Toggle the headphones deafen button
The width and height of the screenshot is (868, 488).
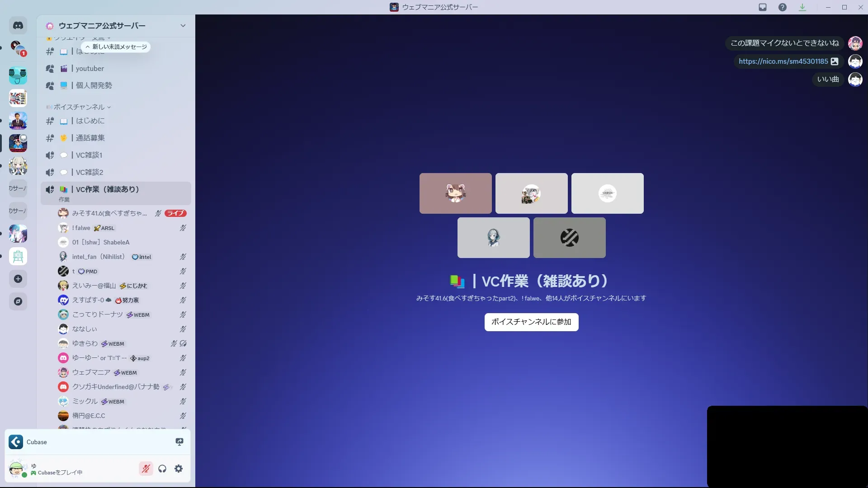pos(162,469)
